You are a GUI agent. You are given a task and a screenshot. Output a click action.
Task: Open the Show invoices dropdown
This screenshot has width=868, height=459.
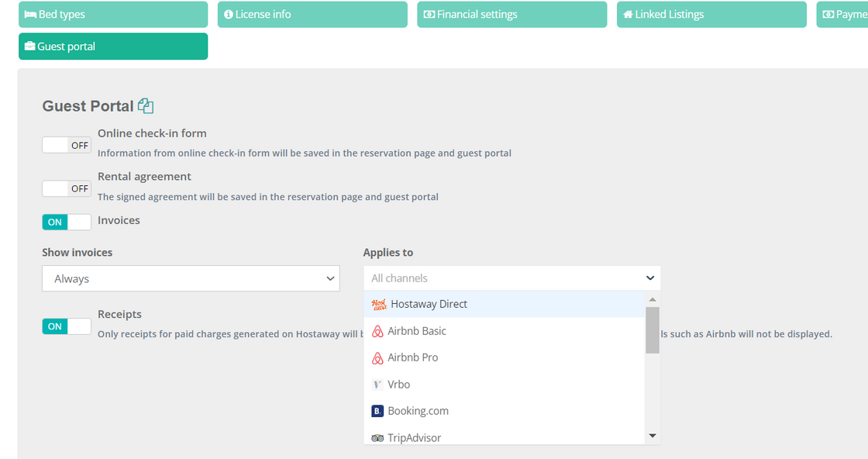[x=191, y=278]
